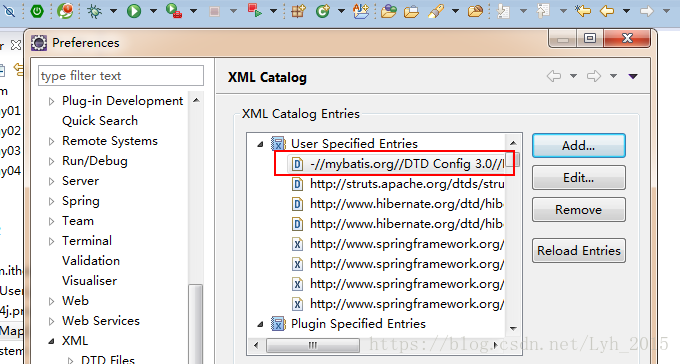Expand the Run/Debug tree node
The image size is (680, 364).
[52, 161]
